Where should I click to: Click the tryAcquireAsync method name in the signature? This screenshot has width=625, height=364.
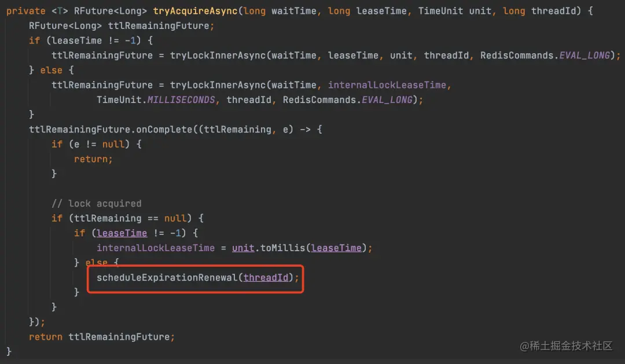(196, 11)
